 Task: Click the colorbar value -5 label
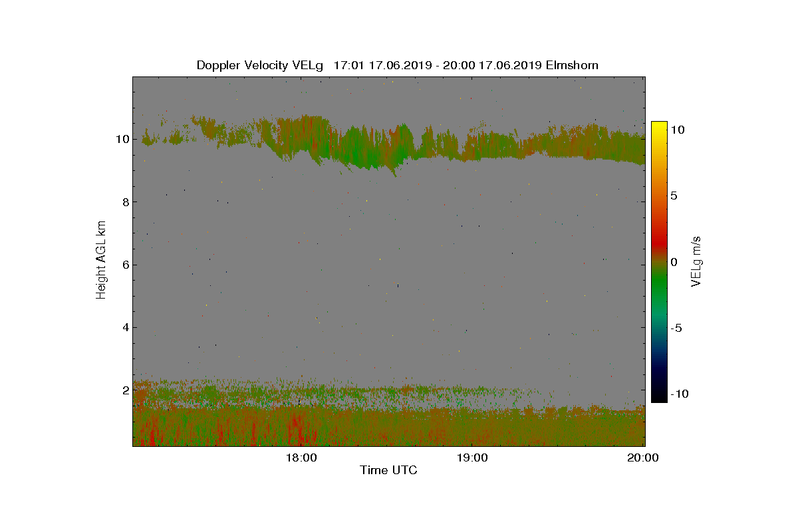point(677,328)
